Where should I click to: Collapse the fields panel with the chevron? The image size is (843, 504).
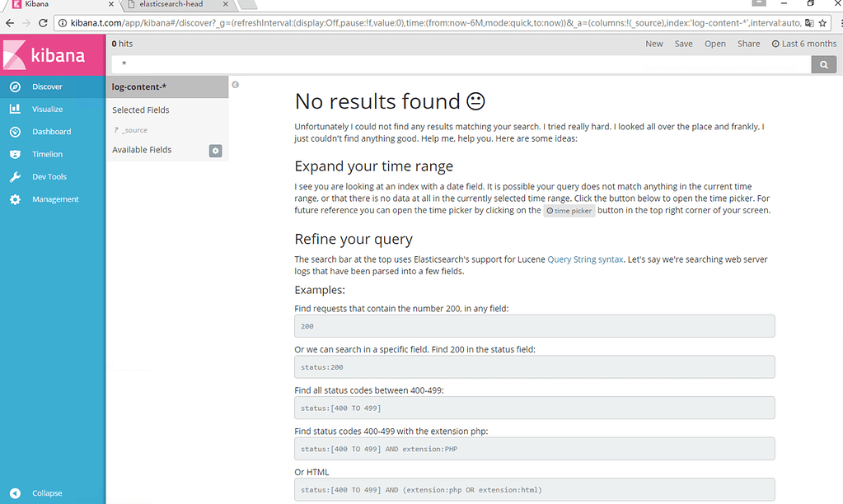235,84
